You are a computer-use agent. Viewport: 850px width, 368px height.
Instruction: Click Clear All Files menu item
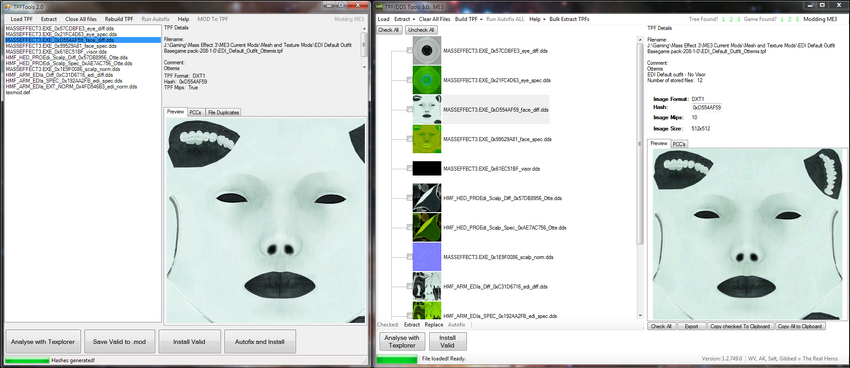pyautogui.click(x=435, y=19)
